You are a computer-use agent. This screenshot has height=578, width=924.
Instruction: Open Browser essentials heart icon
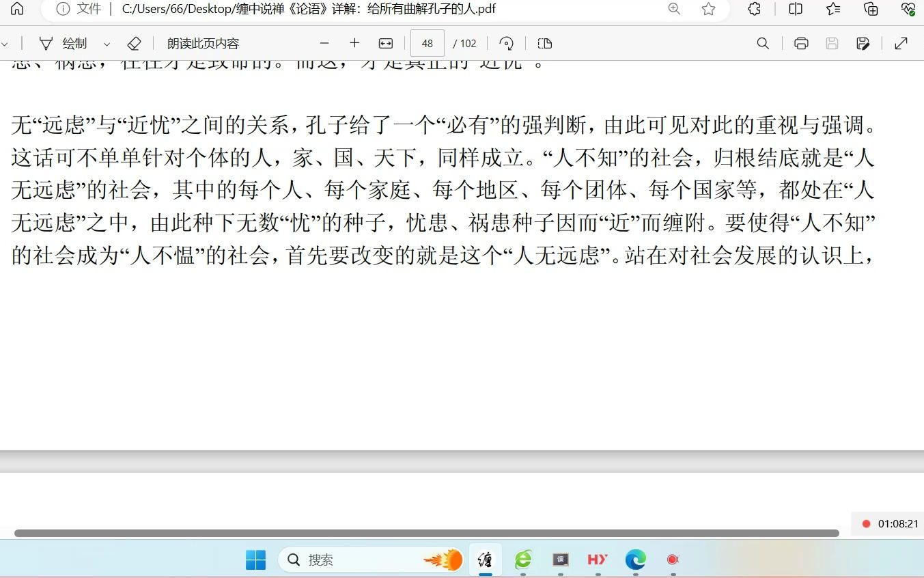tap(908, 9)
